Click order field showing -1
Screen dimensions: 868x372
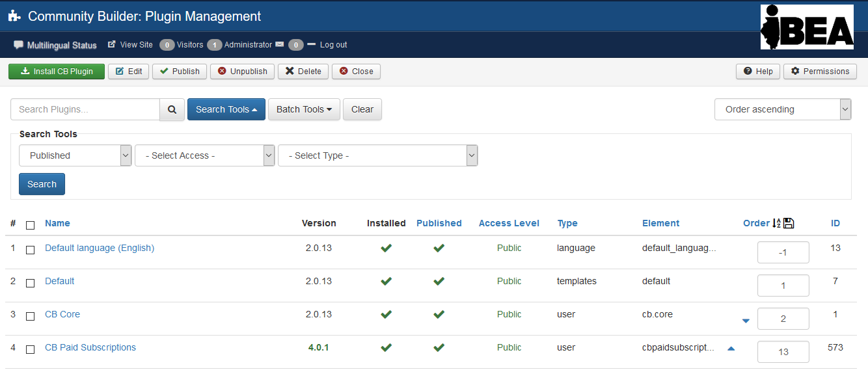(783, 252)
